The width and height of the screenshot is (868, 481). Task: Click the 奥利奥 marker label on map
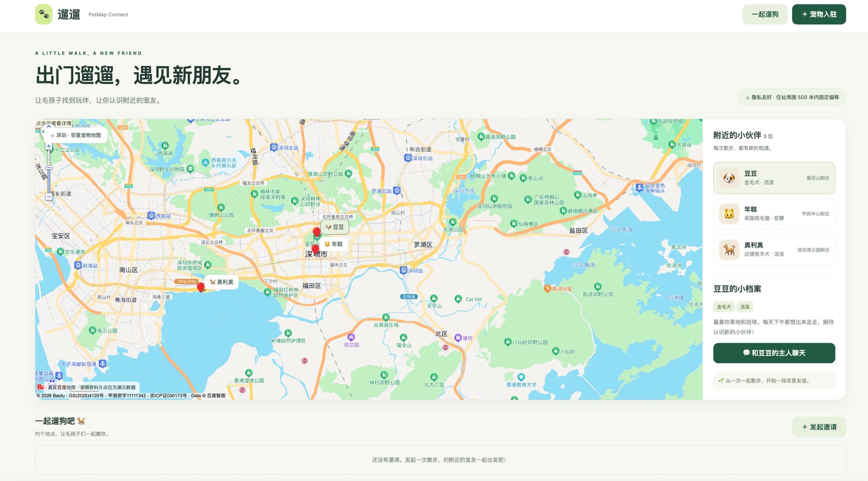point(222,282)
